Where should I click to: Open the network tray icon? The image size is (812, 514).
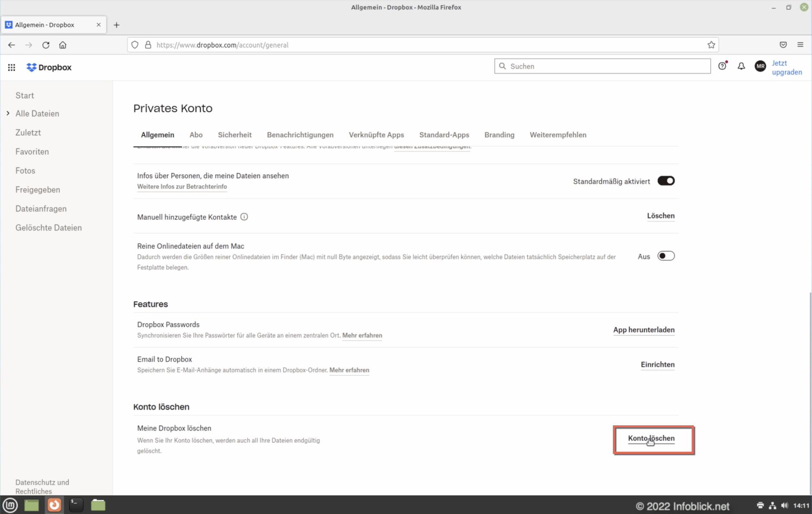[773, 505]
